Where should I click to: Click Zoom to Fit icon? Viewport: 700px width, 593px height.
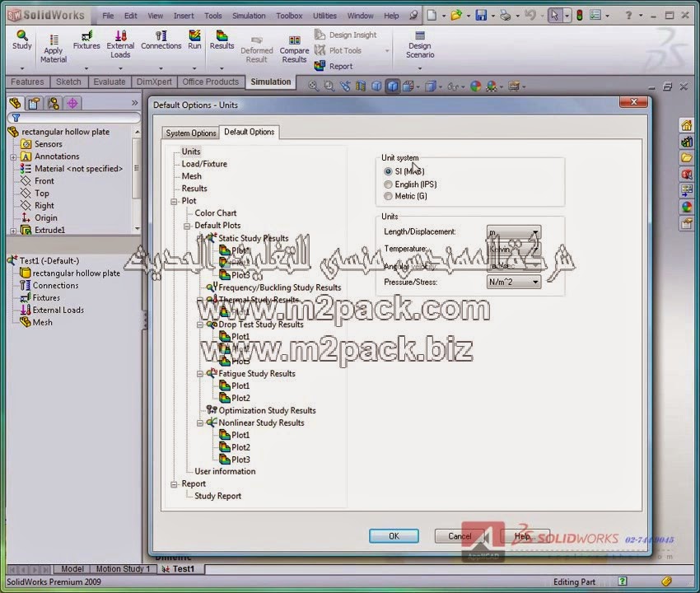click(314, 86)
